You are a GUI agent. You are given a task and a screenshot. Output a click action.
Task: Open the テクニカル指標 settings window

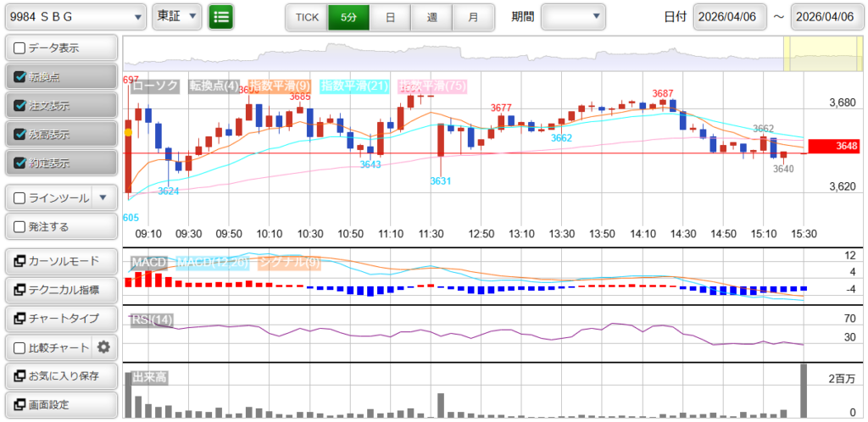(x=60, y=290)
